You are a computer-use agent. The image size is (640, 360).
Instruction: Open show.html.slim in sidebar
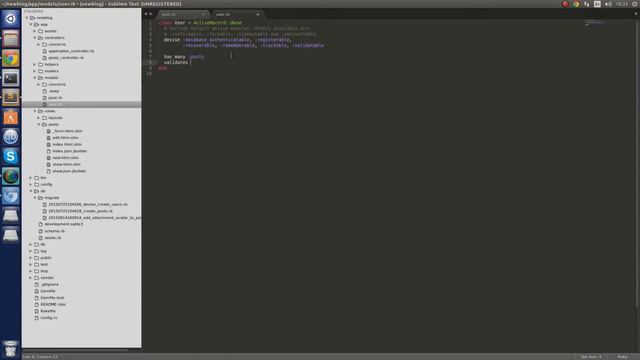coord(67,164)
